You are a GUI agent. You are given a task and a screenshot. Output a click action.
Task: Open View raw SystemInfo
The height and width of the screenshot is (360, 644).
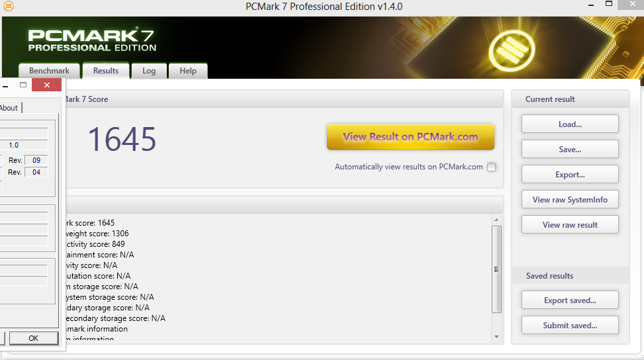point(570,199)
